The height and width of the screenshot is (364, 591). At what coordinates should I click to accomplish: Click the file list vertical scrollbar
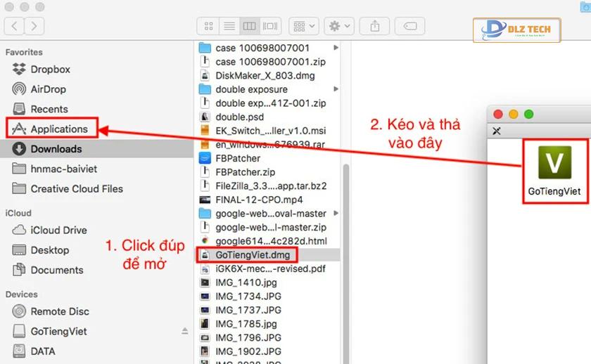(346, 264)
